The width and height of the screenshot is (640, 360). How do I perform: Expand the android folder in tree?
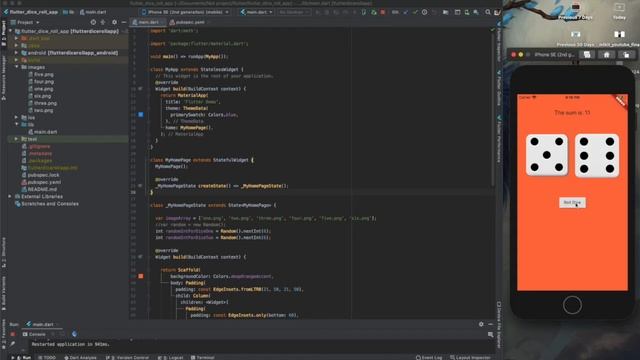[16, 53]
